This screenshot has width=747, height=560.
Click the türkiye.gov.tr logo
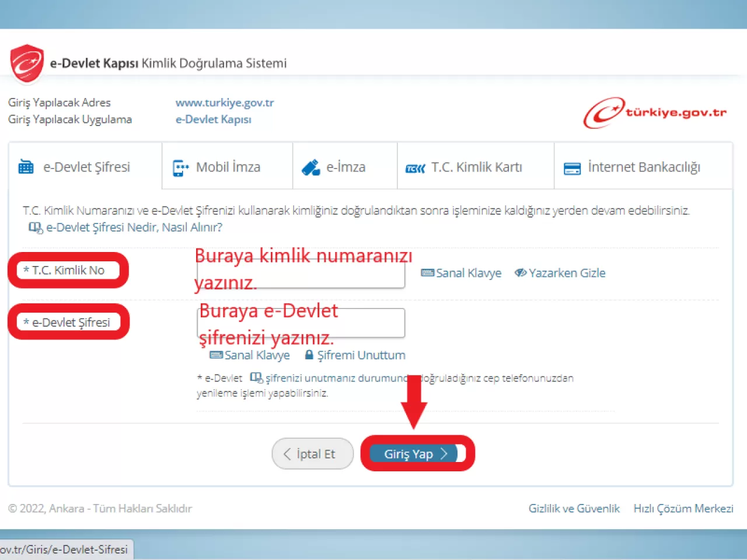(x=655, y=113)
